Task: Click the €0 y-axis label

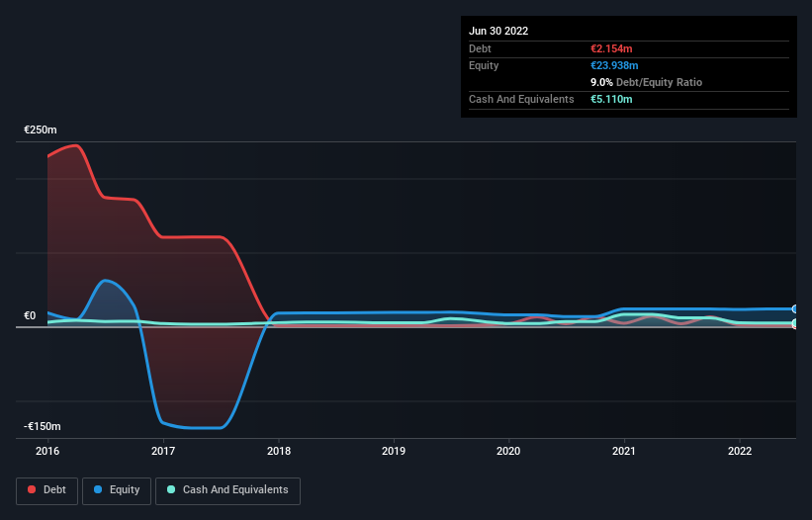Action: [30, 315]
